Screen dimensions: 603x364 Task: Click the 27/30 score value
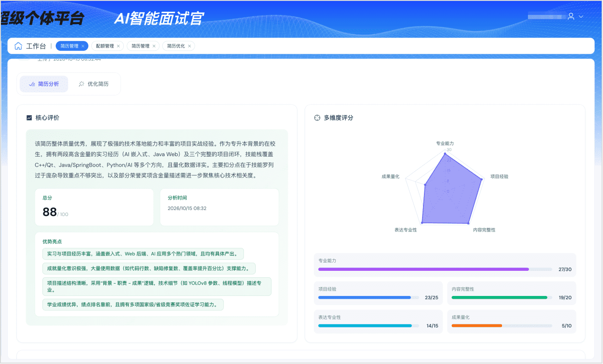point(565,269)
